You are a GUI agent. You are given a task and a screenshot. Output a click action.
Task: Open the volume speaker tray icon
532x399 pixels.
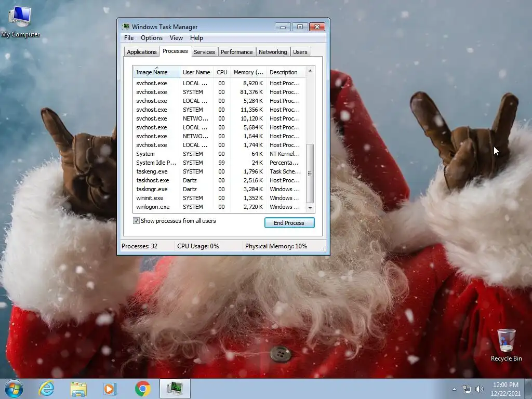[479, 389]
